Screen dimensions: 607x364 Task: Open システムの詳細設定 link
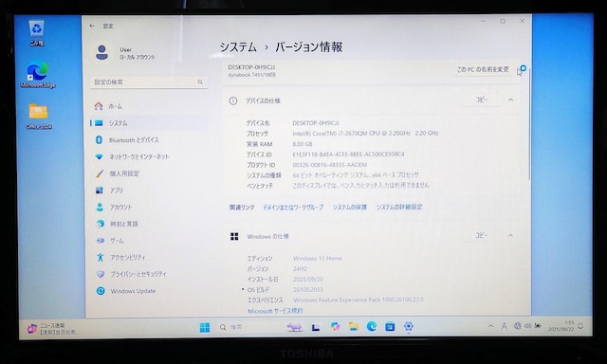click(399, 208)
